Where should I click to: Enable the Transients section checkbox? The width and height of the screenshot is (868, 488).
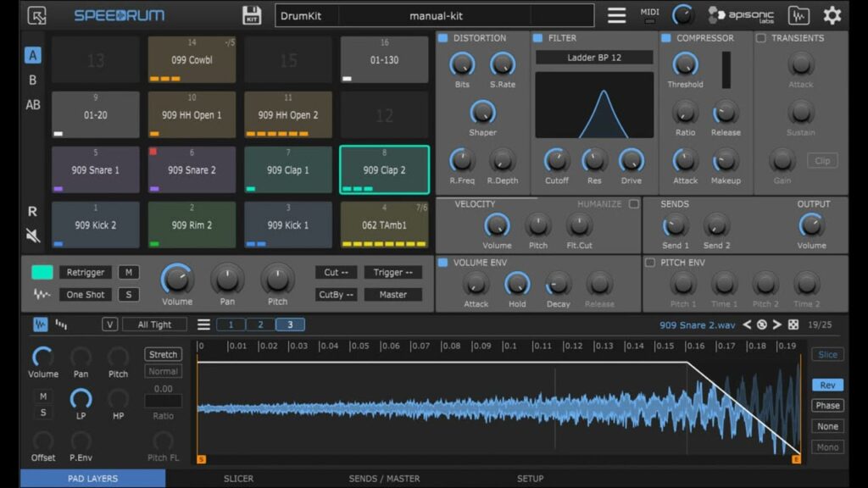pyautogui.click(x=760, y=38)
